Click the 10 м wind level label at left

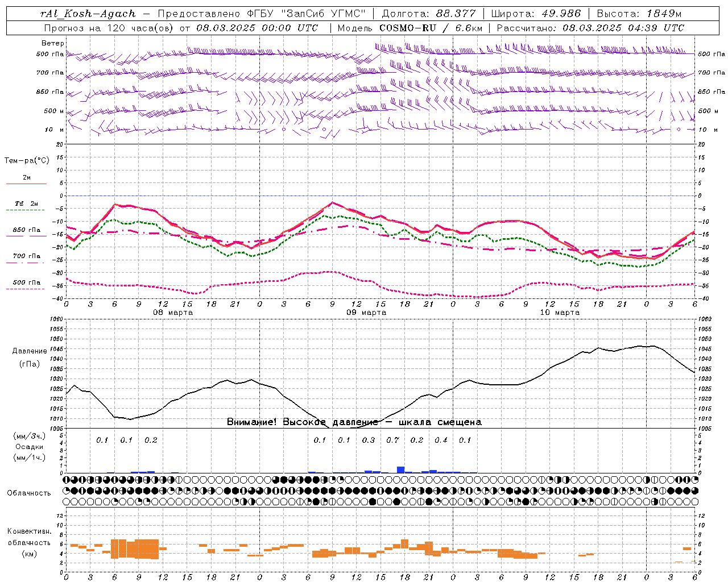pos(55,130)
